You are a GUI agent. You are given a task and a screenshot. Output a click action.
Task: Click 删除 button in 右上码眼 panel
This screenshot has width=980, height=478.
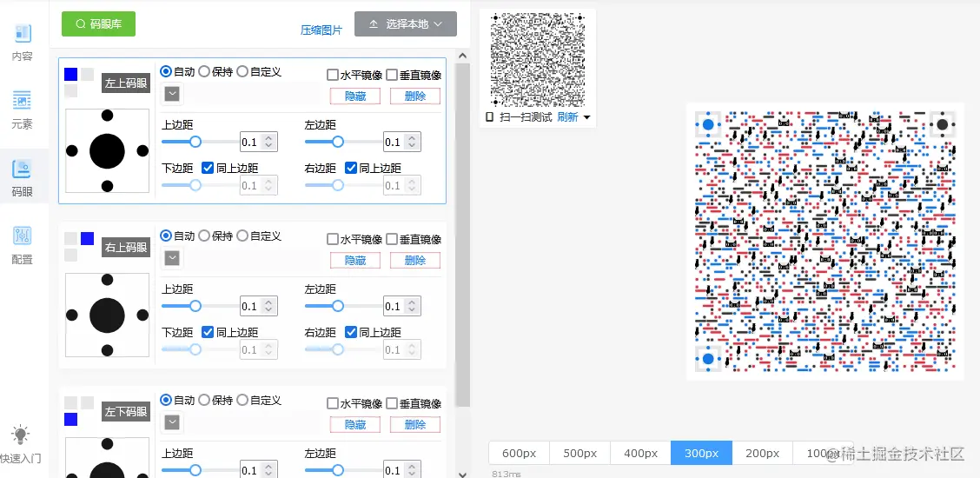415,260
